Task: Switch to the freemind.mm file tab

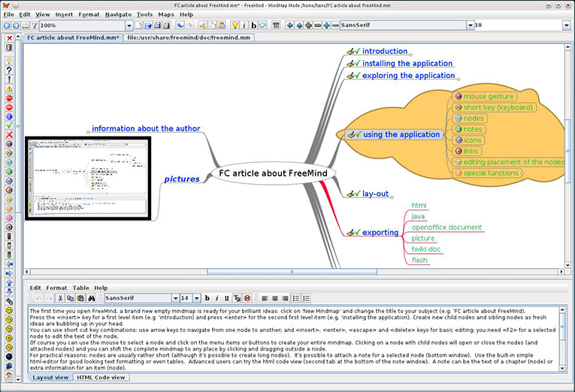Action: 189,38
